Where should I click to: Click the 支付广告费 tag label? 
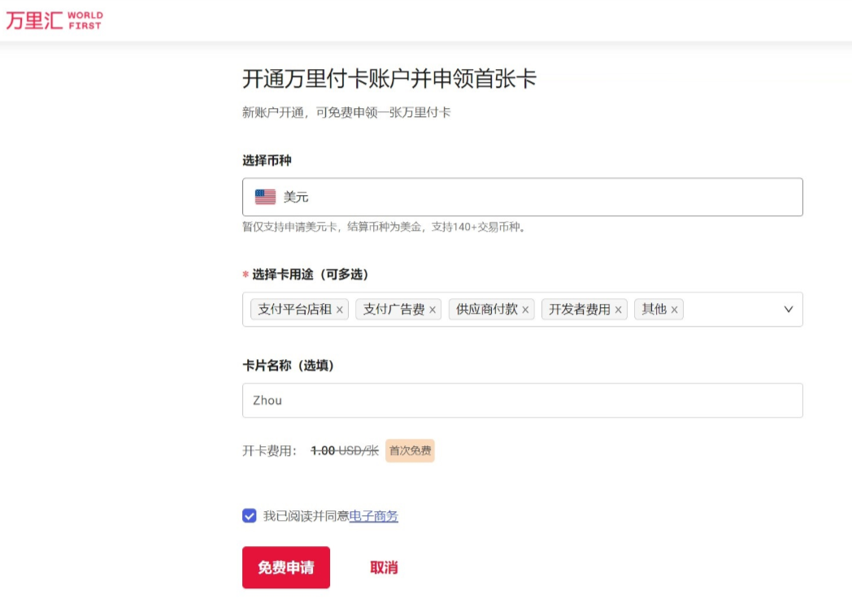tap(393, 310)
